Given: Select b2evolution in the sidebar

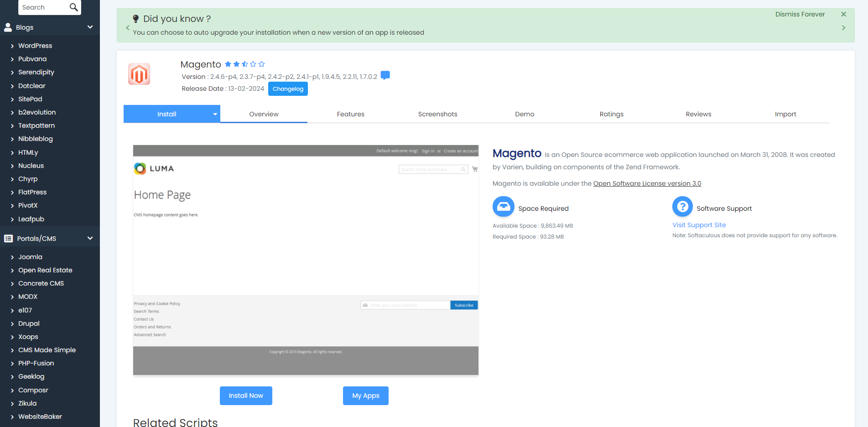Looking at the screenshot, I should pos(37,112).
